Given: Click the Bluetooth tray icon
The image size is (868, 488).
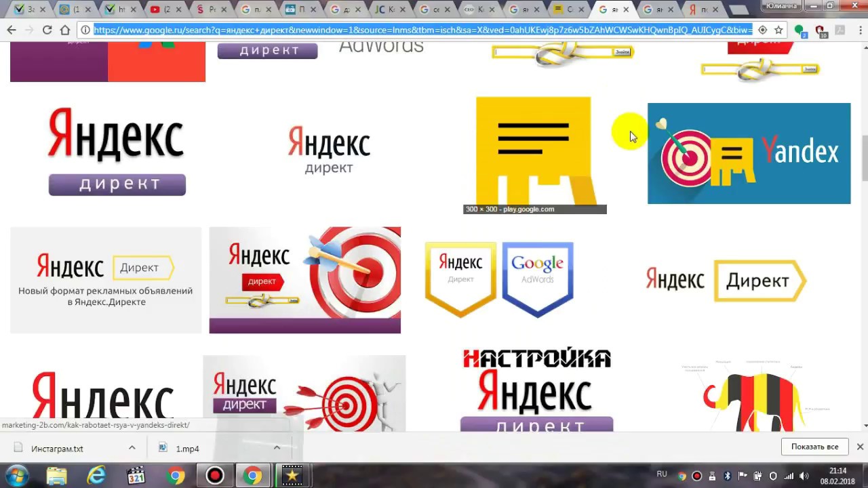Looking at the screenshot, I should click(x=727, y=476).
